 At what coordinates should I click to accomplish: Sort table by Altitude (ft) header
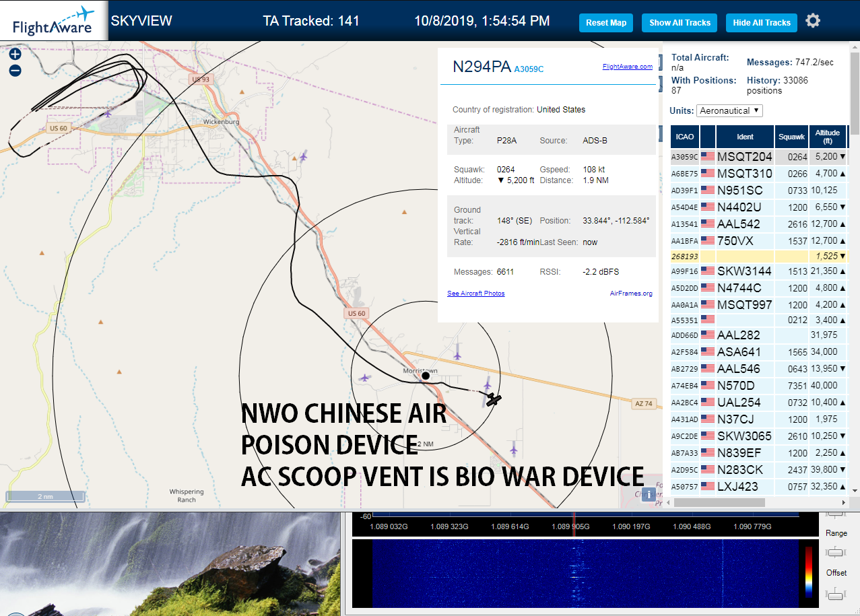coord(828,137)
